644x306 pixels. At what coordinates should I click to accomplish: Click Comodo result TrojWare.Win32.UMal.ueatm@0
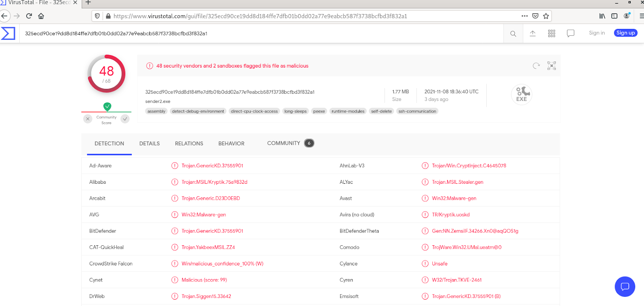[467, 247]
